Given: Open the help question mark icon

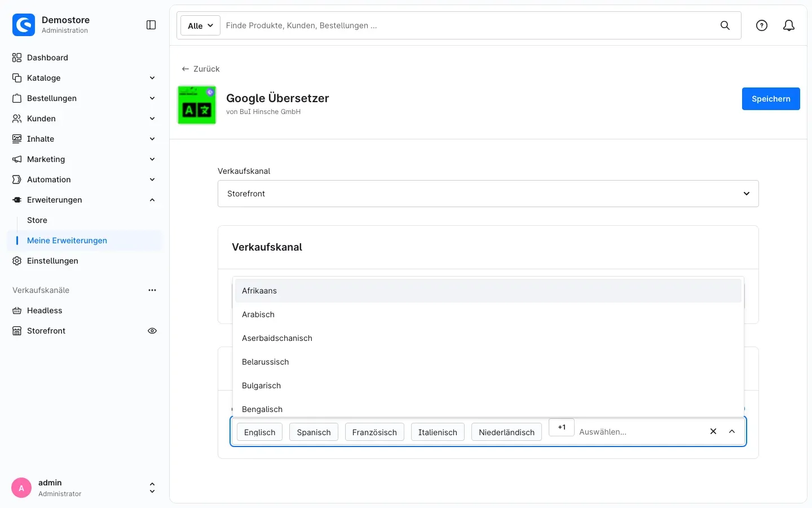Looking at the screenshot, I should 762,25.
